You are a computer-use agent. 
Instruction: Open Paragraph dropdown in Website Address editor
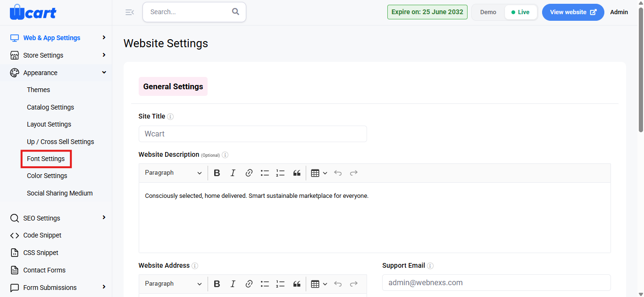click(x=173, y=284)
